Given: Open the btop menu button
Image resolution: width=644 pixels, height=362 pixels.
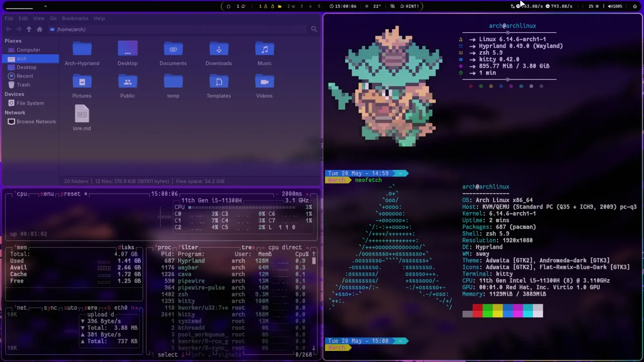Looking at the screenshot, I should point(48,194).
